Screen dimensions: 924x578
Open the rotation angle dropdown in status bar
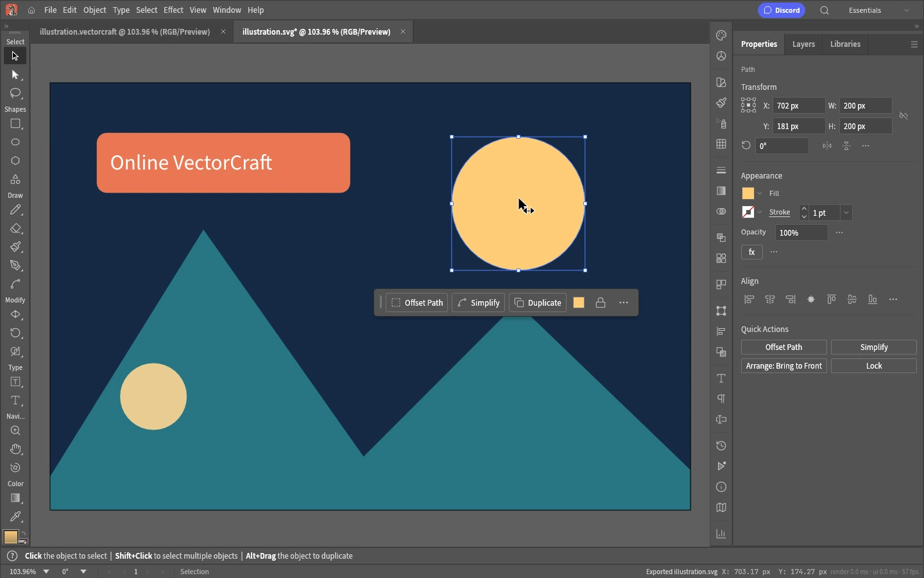point(83,572)
